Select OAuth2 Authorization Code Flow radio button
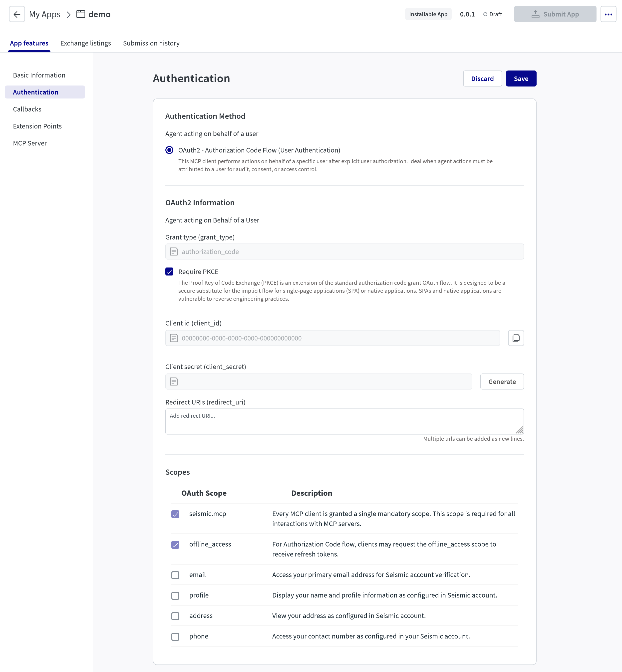The width and height of the screenshot is (622, 672). [x=169, y=150]
